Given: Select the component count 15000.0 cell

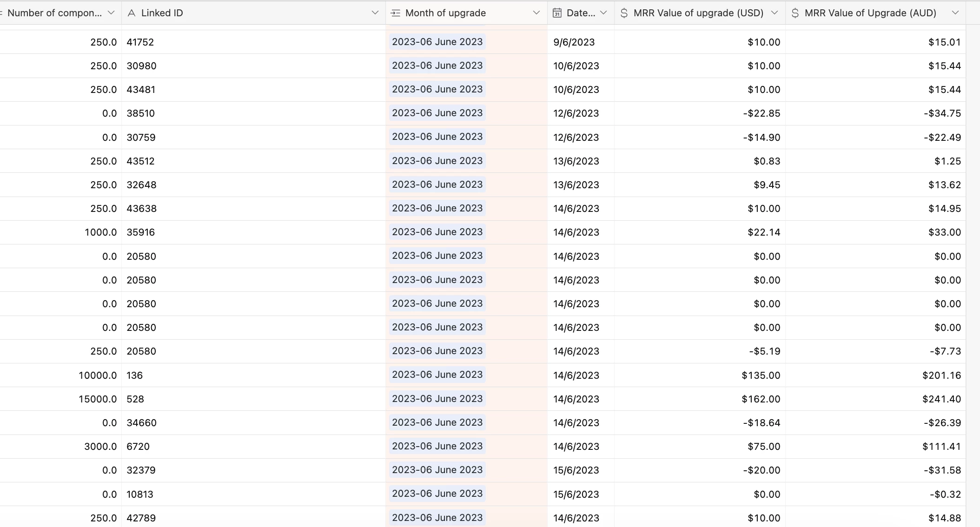Looking at the screenshot, I should coord(97,399).
